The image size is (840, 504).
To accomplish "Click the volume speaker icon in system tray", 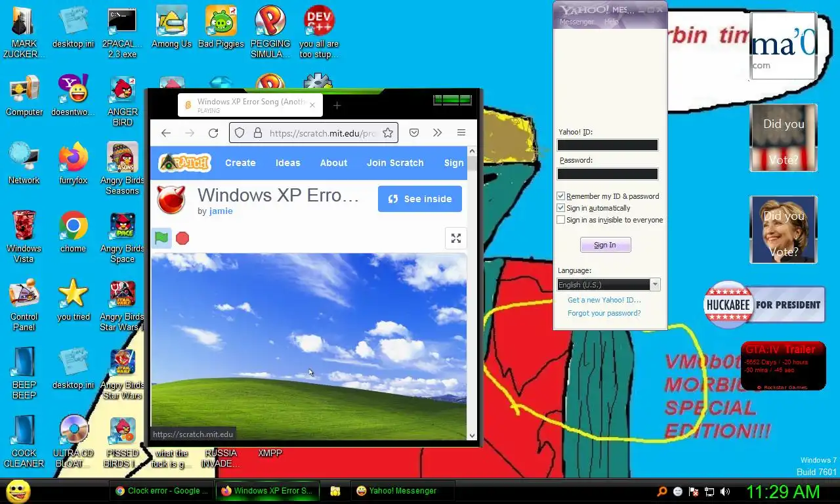I will pos(725,491).
